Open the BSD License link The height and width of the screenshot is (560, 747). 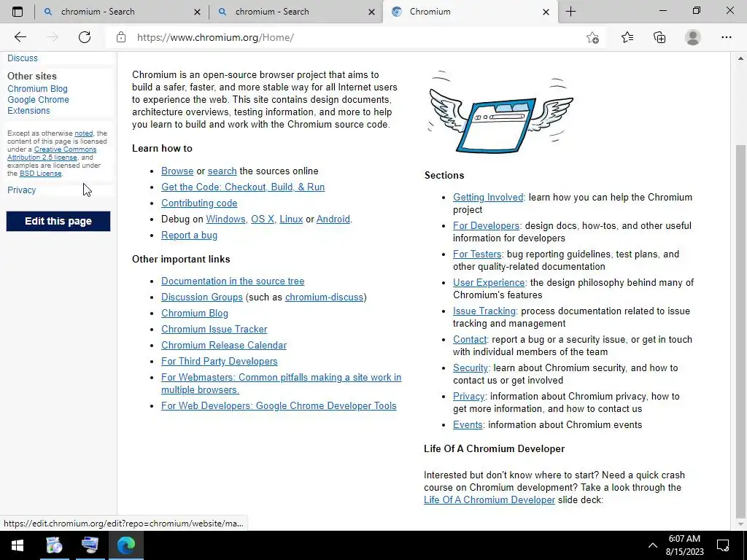coord(41,174)
